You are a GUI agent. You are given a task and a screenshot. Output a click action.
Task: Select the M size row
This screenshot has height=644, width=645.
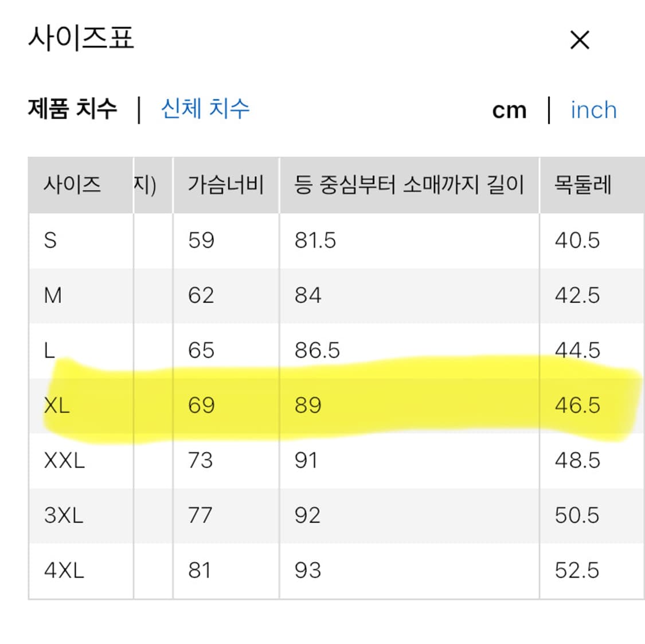[52, 295]
